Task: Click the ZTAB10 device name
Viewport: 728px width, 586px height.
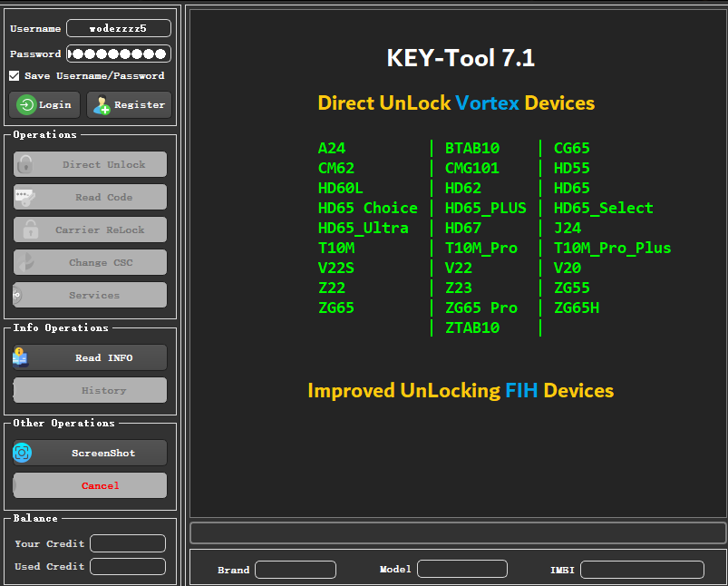Action: [x=472, y=328]
